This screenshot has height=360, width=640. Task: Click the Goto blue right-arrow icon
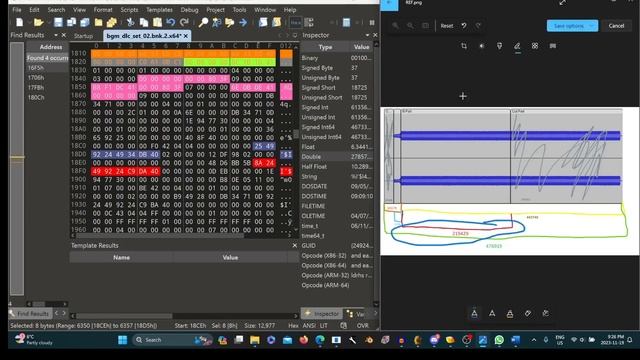(243, 22)
